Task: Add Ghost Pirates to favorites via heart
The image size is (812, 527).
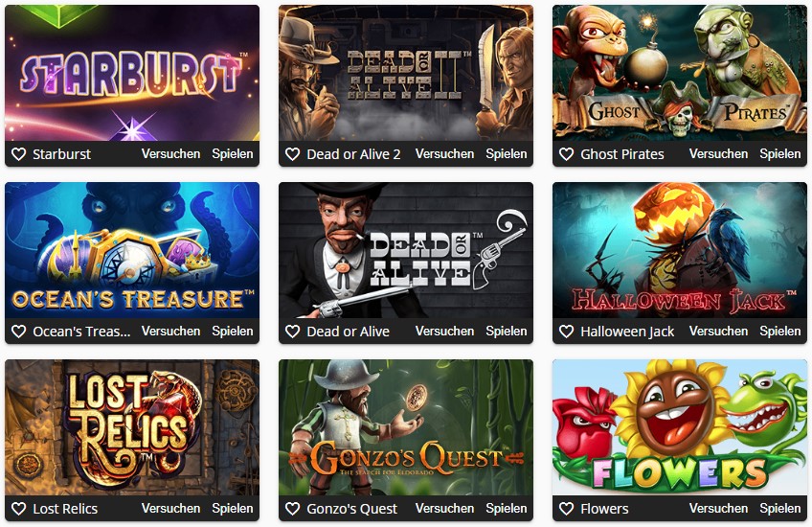Action: (x=567, y=154)
